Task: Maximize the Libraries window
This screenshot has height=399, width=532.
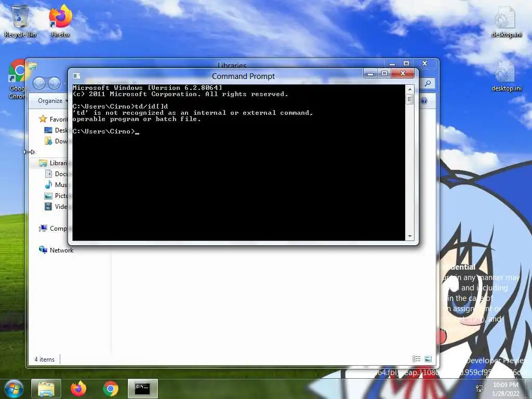Action: point(406,63)
